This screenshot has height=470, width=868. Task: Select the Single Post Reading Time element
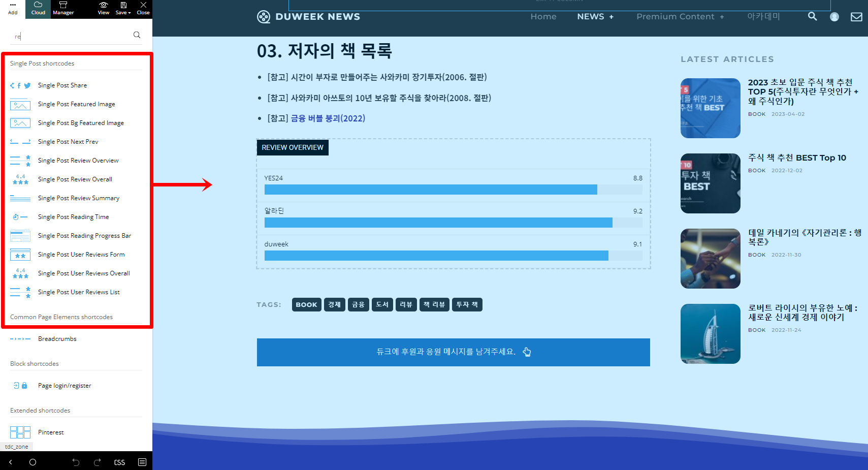(76, 217)
